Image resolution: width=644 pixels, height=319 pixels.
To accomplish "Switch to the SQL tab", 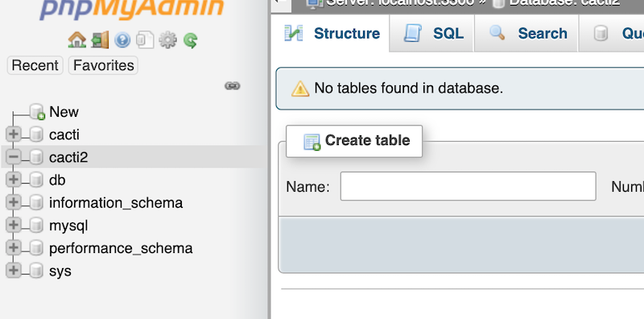I will tap(432, 33).
